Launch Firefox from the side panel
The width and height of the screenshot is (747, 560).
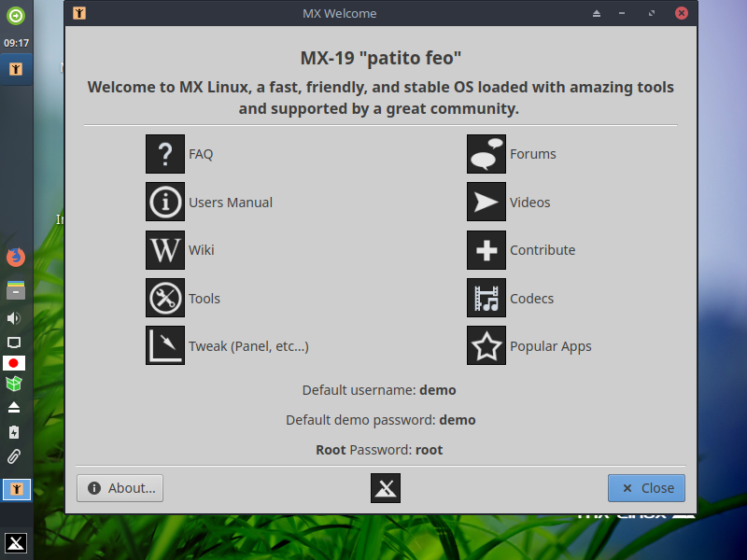point(16,258)
